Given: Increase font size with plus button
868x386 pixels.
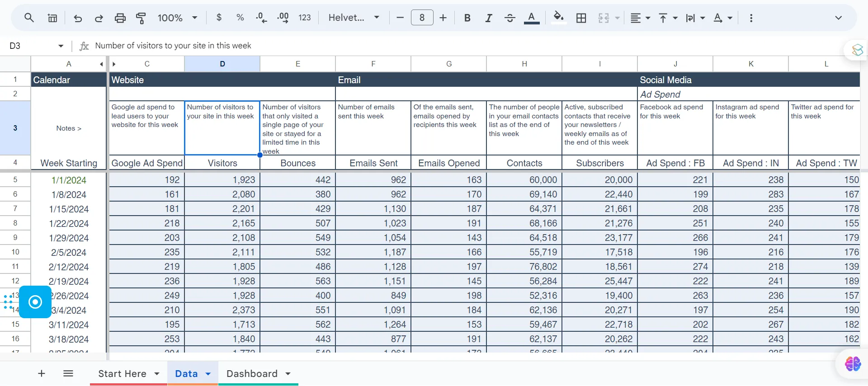Looking at the screenshot, I should pos(443,18).
